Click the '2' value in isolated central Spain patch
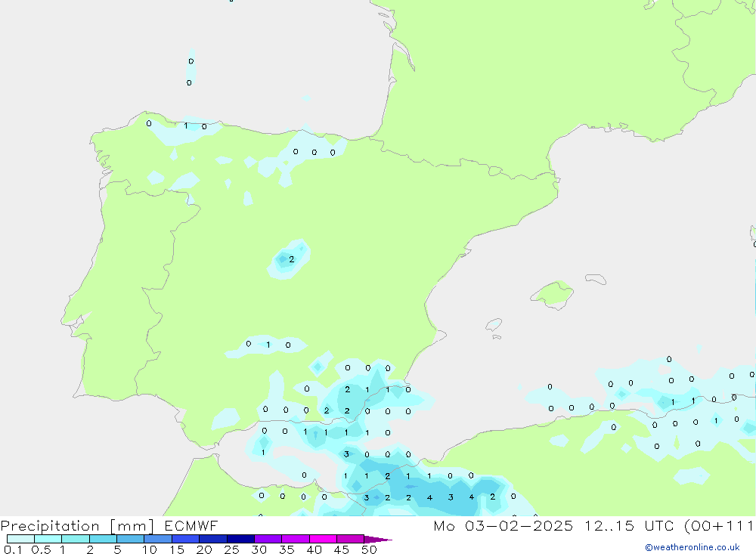Screen dimensions: 756x554 (291, 259)
